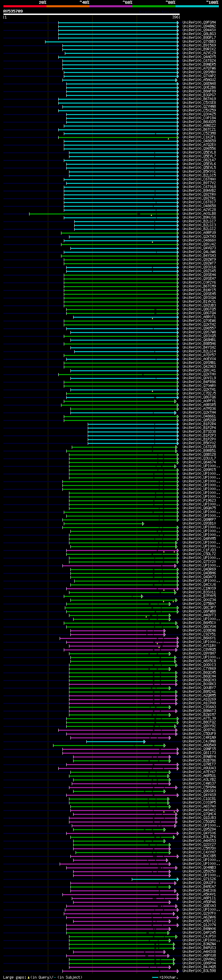Select the UniRef100_Q12074 label
The image size is (222, 980).
(199, 925)
